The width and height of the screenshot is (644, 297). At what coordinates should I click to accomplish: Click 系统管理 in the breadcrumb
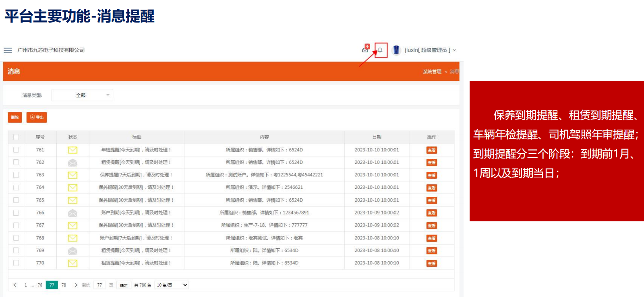[x=432, y=72]
